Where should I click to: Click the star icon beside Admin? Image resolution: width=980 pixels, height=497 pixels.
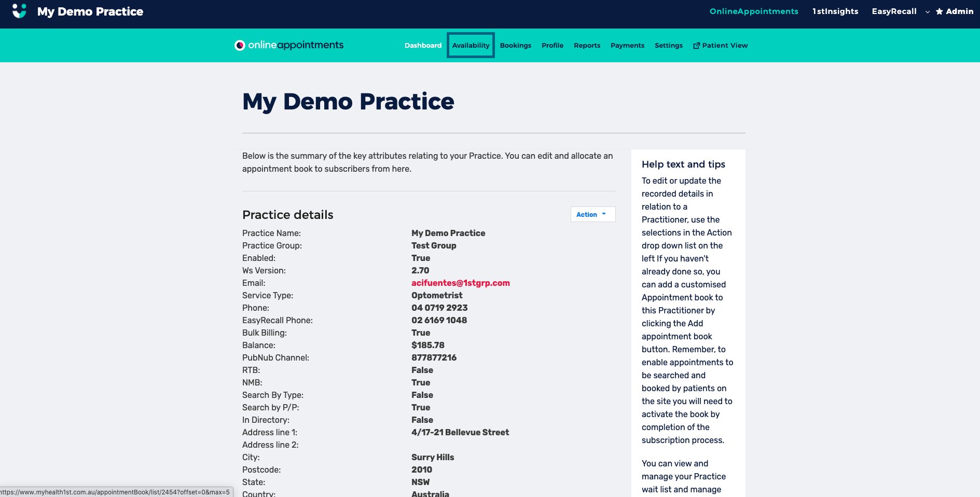(x=939, y=11)
